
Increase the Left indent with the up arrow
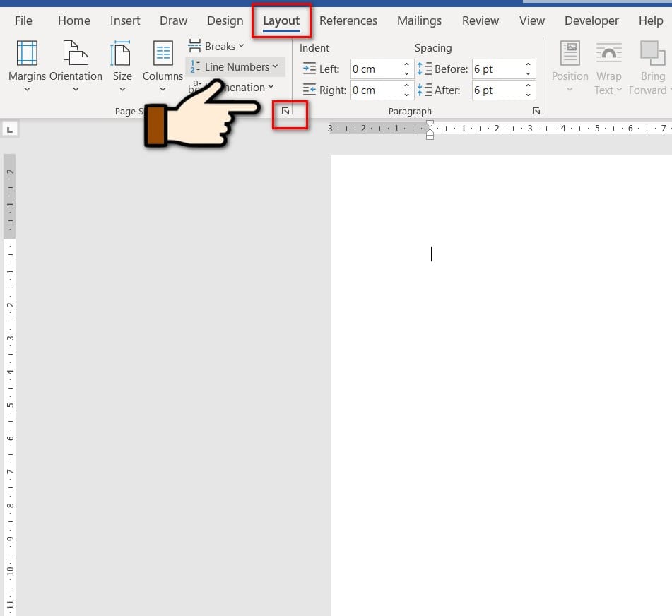click(406, 64)
